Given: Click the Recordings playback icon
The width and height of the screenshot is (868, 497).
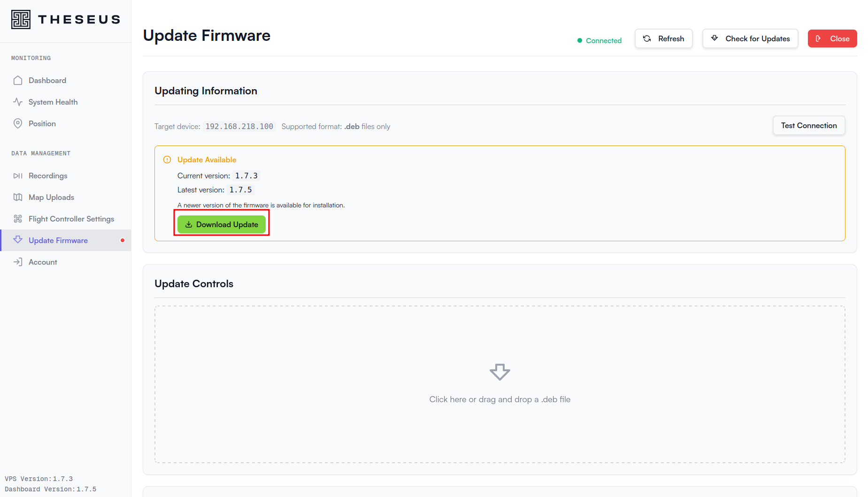Looking at the screenshot, I should (x=18, y=176).
